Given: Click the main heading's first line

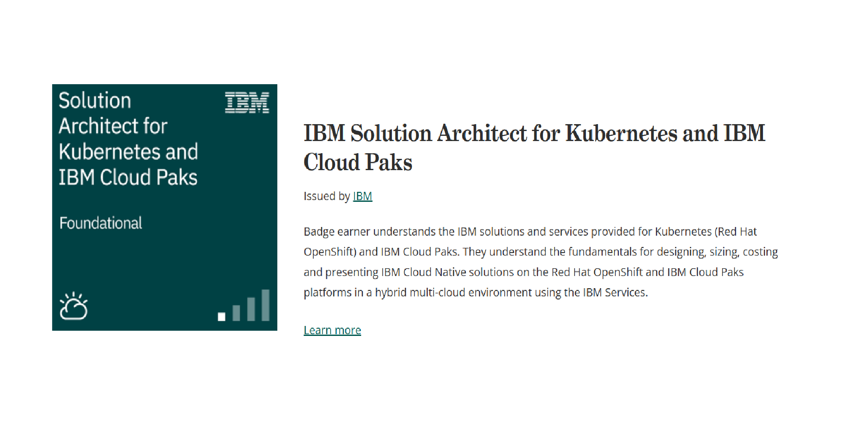Looking at the screenshot, I should click(x=534, y=133).
